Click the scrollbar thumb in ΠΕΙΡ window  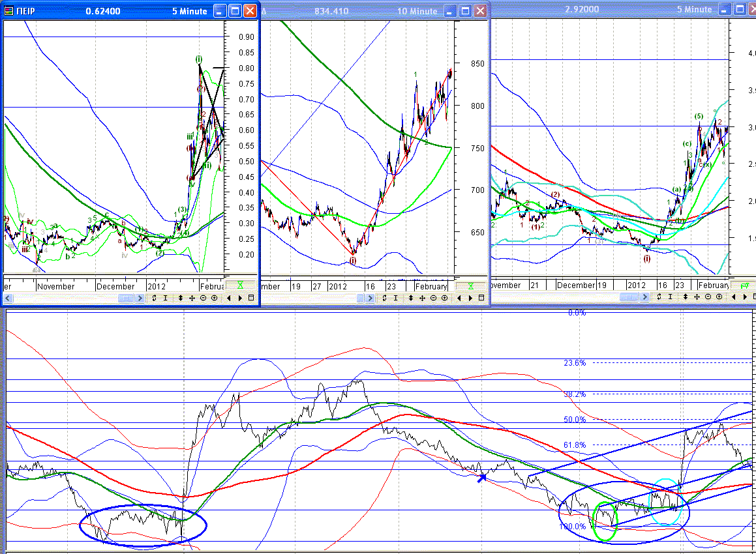[126, 299]
